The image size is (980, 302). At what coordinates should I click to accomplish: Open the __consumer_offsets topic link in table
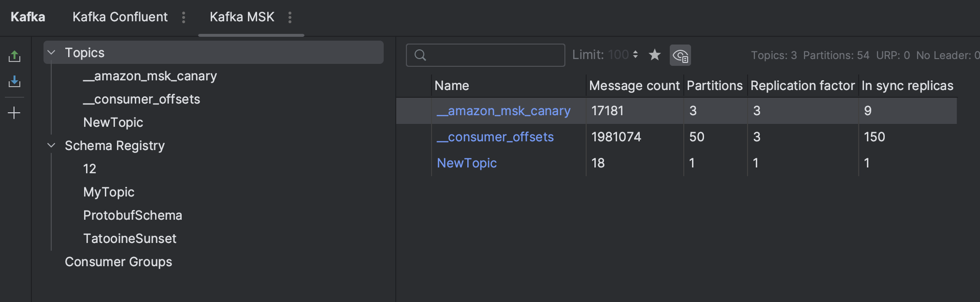coord(495,137)
